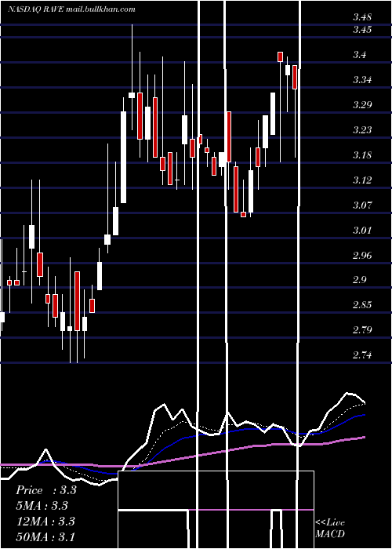Image resolution: width=392 pixels, height=549 pixels.
Task: Select the 3.45 price axis label
Action: pyautogui.click(x=362, y=30)
